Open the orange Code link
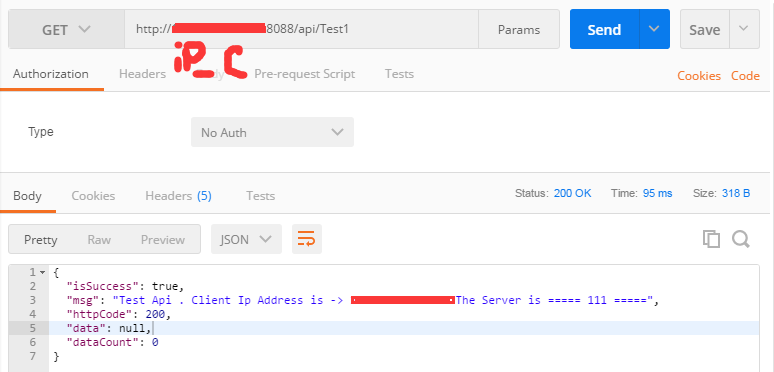 745,76
